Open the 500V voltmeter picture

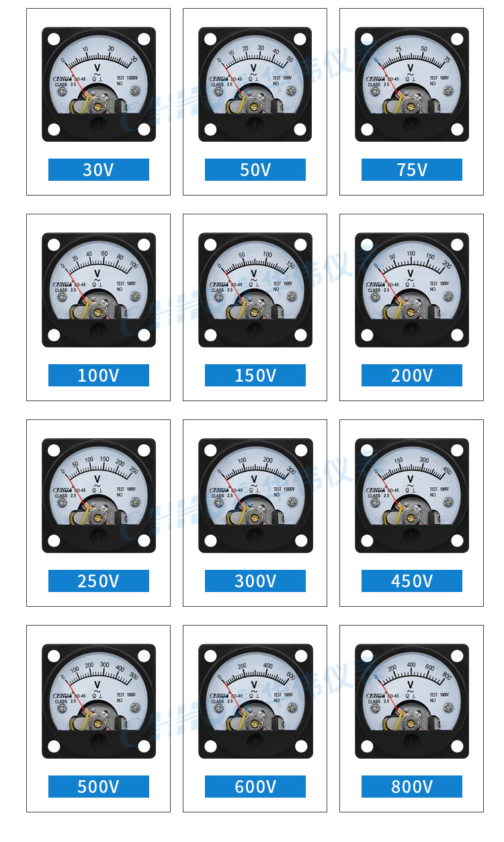point(99,701)
